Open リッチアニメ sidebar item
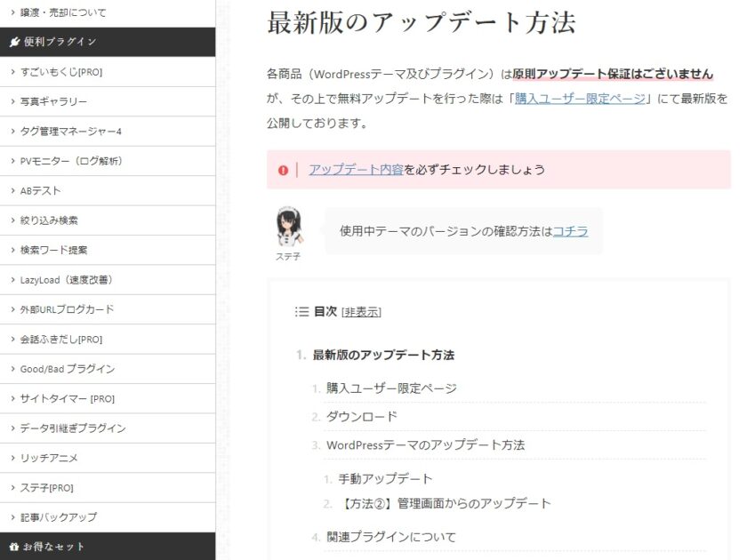The height and width of the screenshot is (560, 747). [108, 458]
